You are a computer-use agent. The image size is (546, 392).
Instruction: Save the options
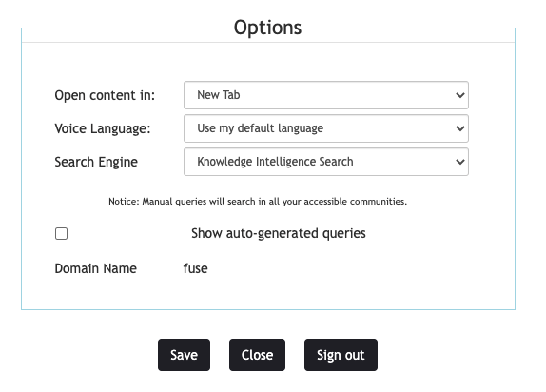(x=184, y=355)
